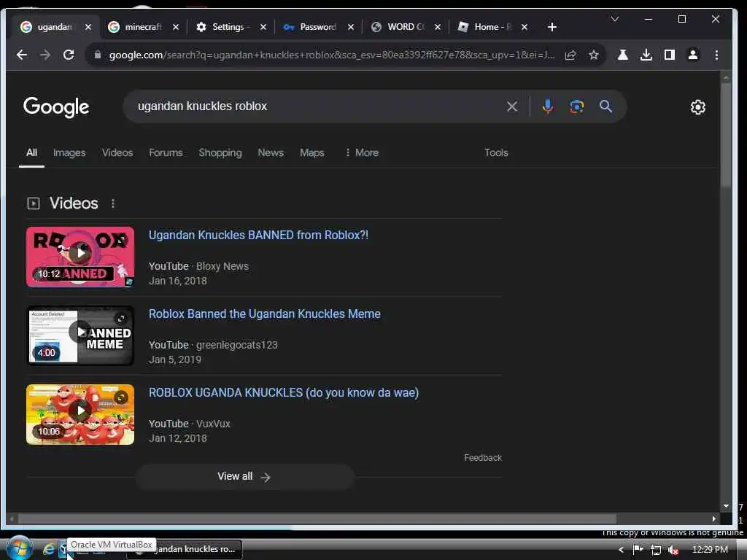Click the vertical scrollbar thumb

[x=726, y=136]
